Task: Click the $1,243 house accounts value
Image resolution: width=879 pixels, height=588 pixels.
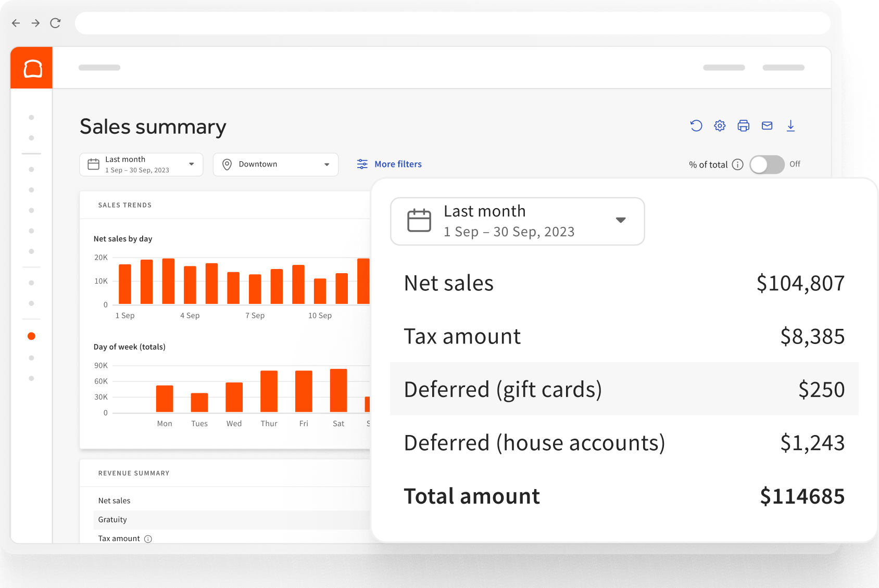Action: 812,442
